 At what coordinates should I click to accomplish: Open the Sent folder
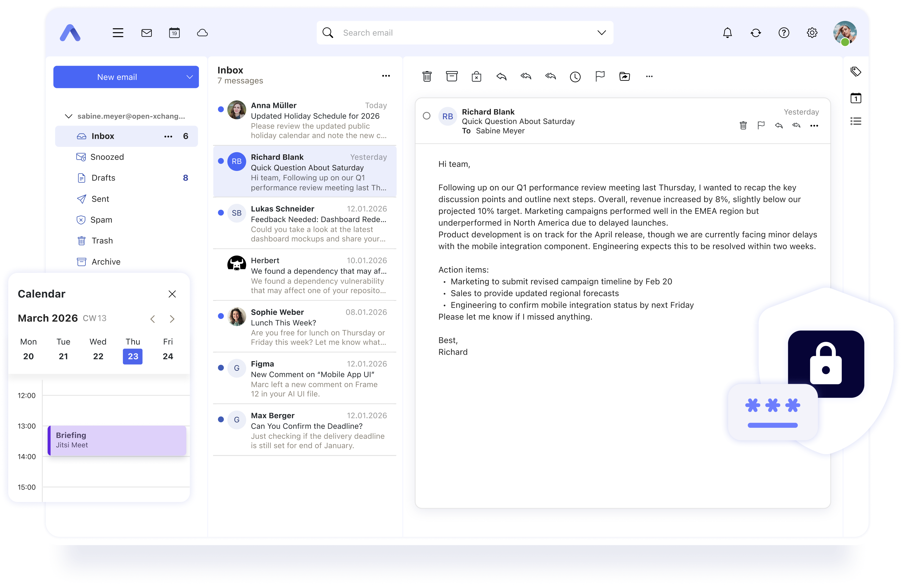click(x=127, y=199)
